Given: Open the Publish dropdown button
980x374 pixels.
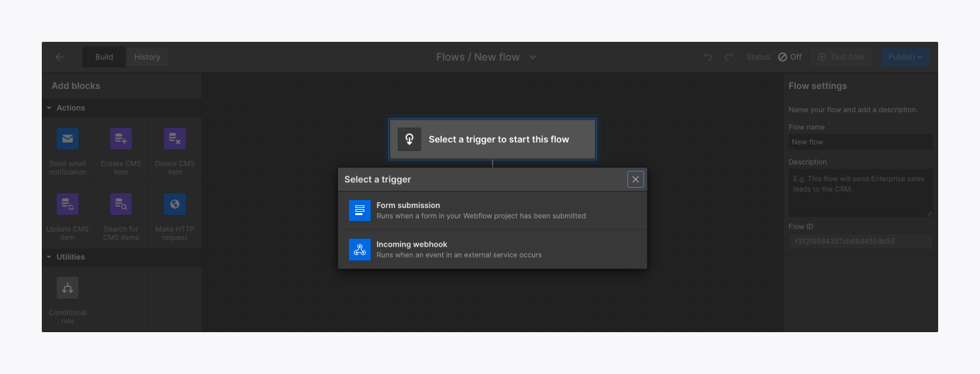Looking at the screenshot, I should (x=906, y=57).
